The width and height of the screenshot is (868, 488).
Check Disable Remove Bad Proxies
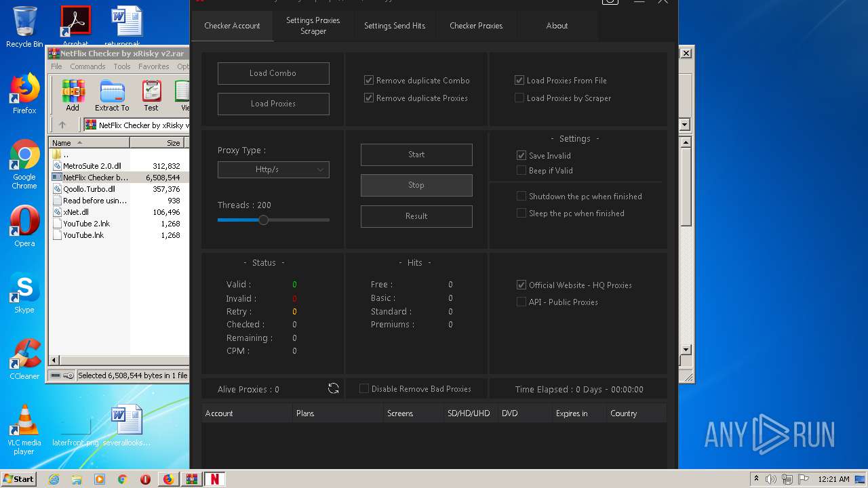[x=364, y=388]
